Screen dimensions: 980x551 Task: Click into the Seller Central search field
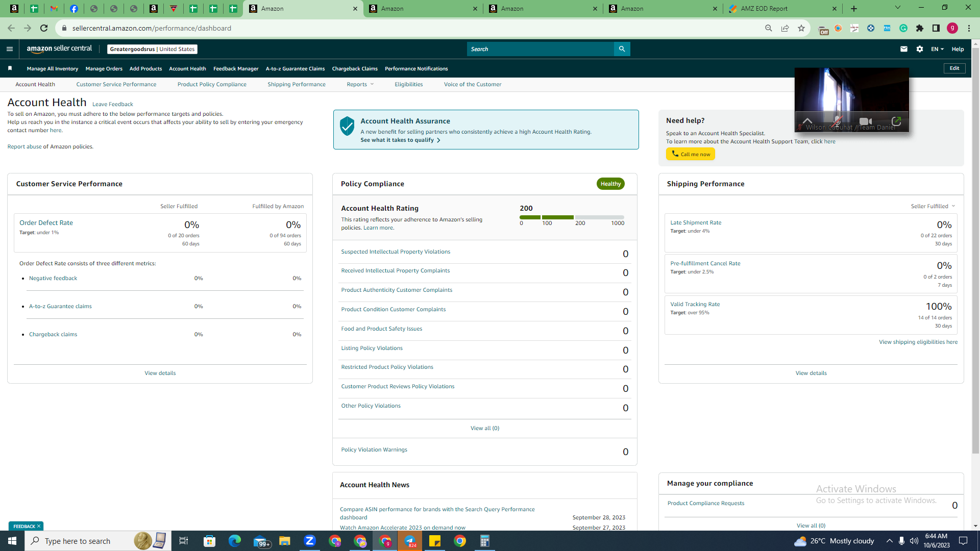pyautogui.click(x=541, y=49)
